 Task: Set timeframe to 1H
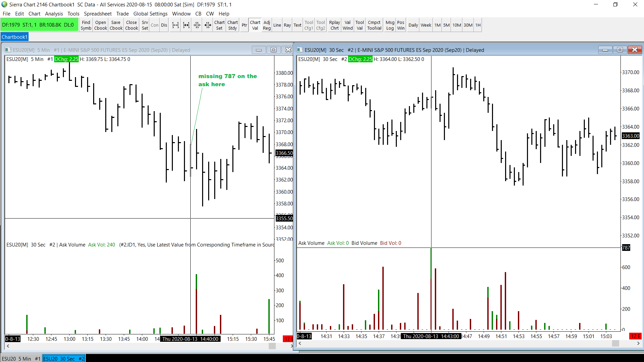[478, 25]
